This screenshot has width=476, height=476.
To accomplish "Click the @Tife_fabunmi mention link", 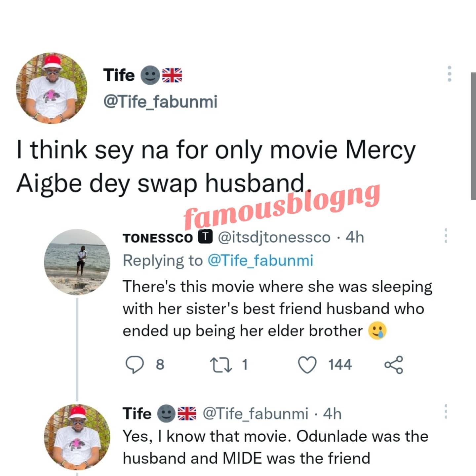I will pos(260,260).
